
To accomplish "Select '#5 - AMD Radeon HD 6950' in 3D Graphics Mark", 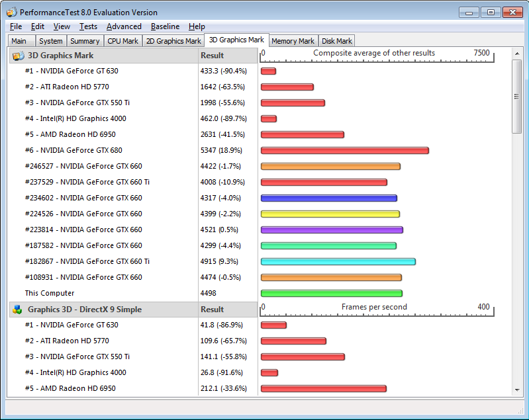I will coord(70,134).
